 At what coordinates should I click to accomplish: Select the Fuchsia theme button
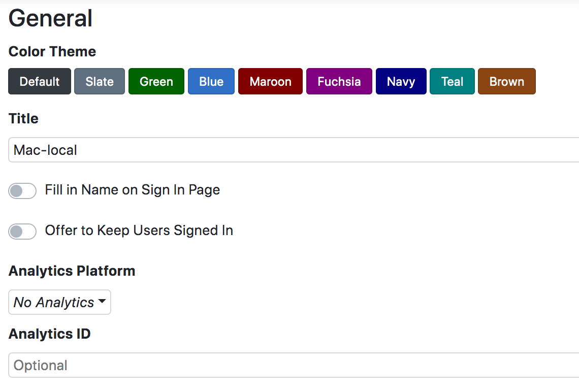pos(339,81)
